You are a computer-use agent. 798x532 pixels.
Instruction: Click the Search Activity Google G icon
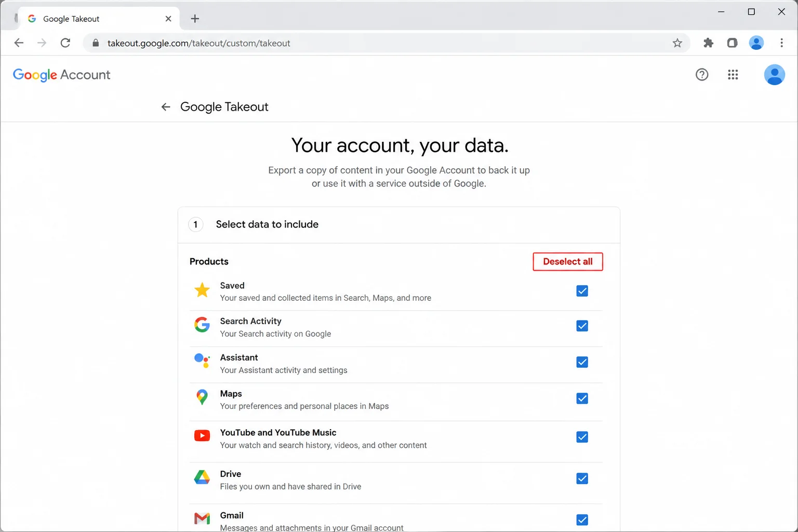coord(202,325)
